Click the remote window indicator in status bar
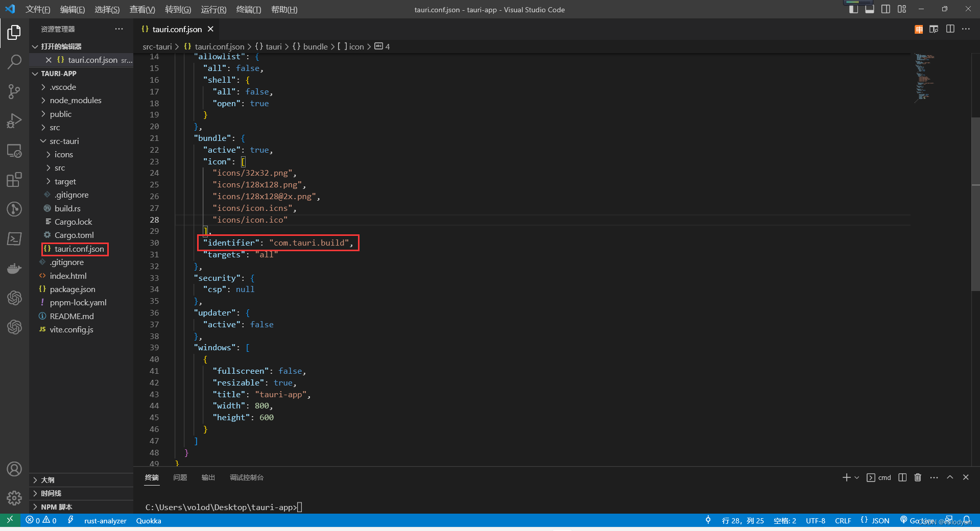Screen dimensions: 980x531 10,520
